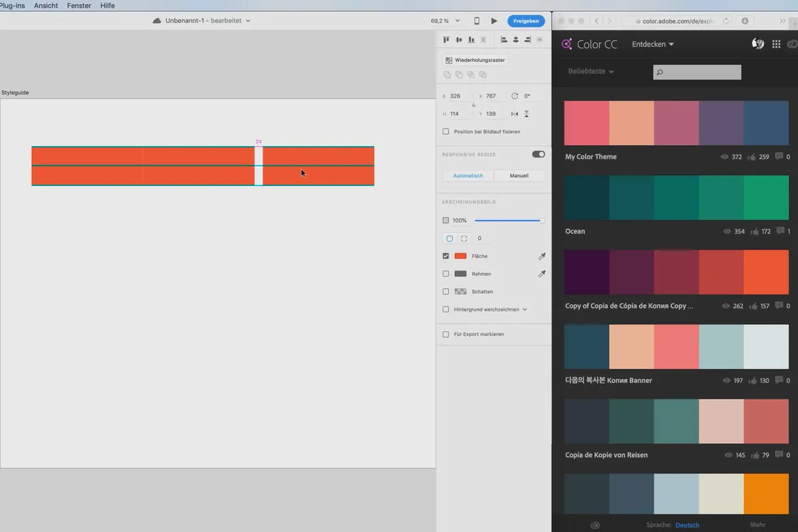This screenshot has width=798, height=532.
Task: Click Mehr in the Color footer
Action: pyautogui.click(x=758, y=525)
